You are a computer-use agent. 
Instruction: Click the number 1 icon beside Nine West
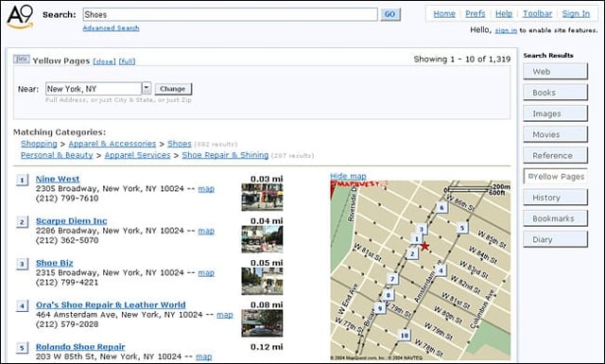[22, 180]
